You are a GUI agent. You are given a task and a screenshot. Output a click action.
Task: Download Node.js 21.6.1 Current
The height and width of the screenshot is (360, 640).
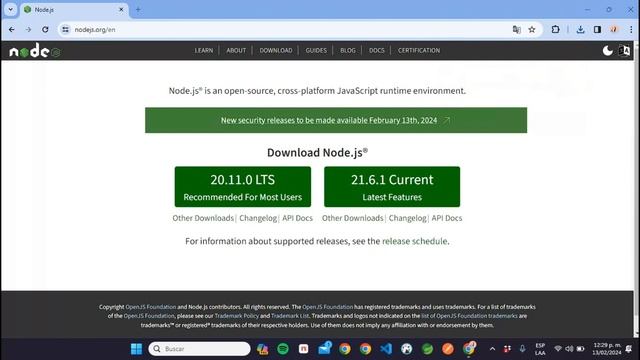click(x=392, y=187)
